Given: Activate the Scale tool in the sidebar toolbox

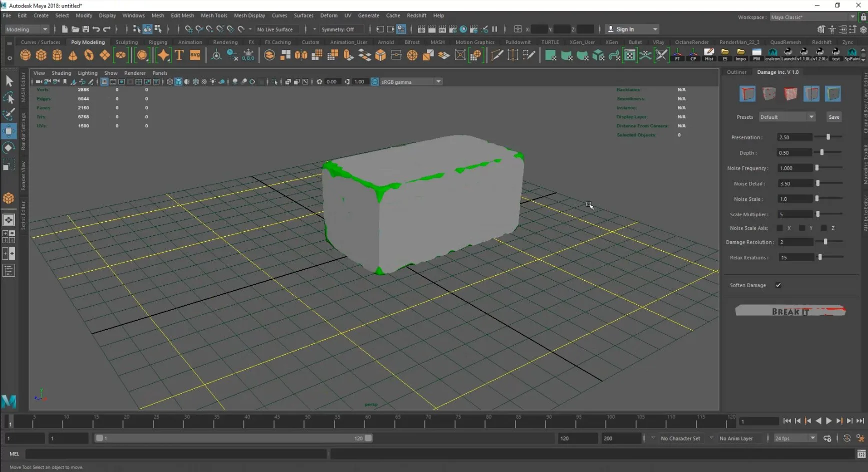Looking at the screenshot, I should 8,165.
